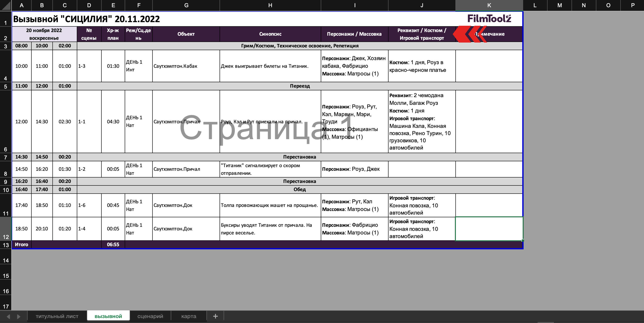This screenshot has width=644, height=323.
Task: Click cell Джек выигрывает билеты на Титаник
Action: pos(270,66)
